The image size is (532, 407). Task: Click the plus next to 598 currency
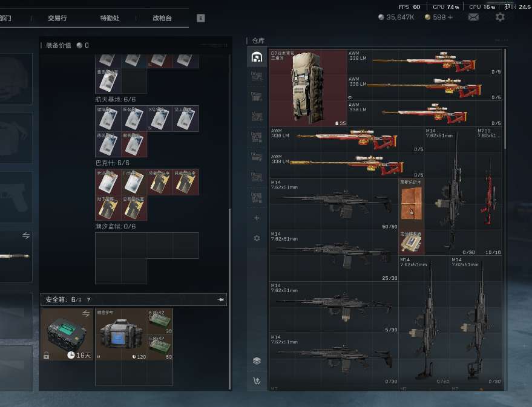[x=450, y=17]
